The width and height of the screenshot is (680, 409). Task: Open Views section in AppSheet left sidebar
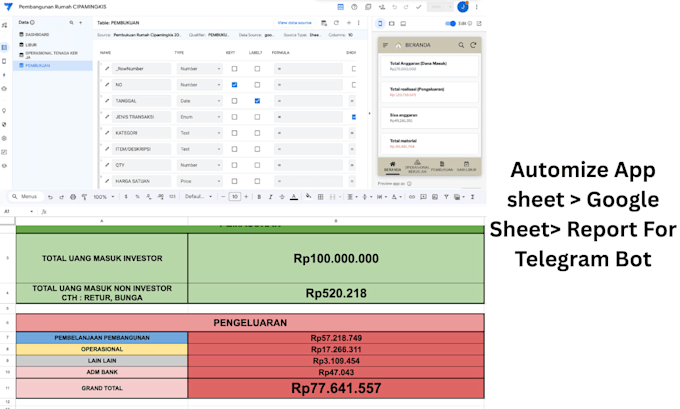[4, 61]
